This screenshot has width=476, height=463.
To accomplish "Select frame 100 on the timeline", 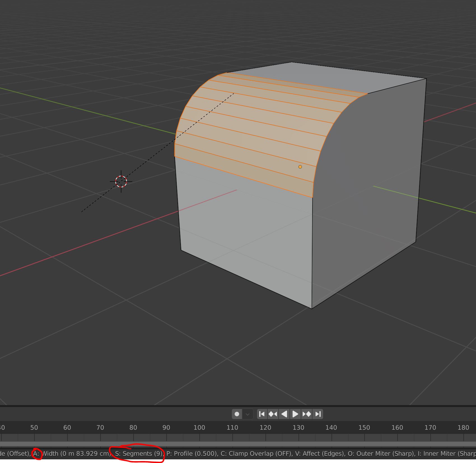I will pyautogui.click(x=199, y=427).
